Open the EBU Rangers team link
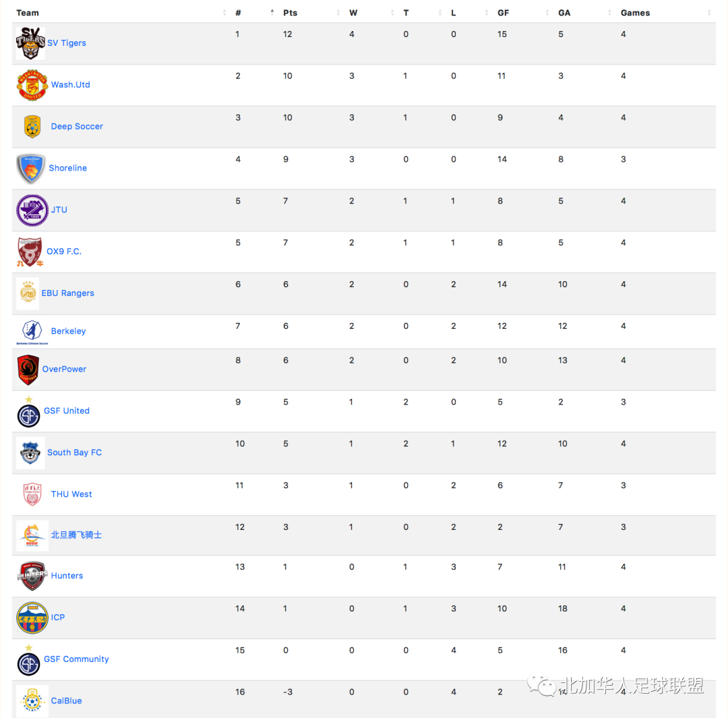 point(68,293)
